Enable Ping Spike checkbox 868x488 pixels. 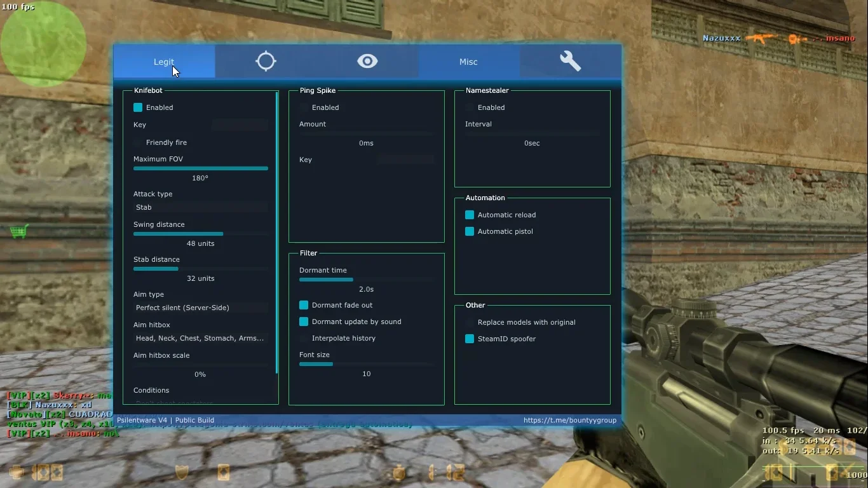(x=304, y=107)
